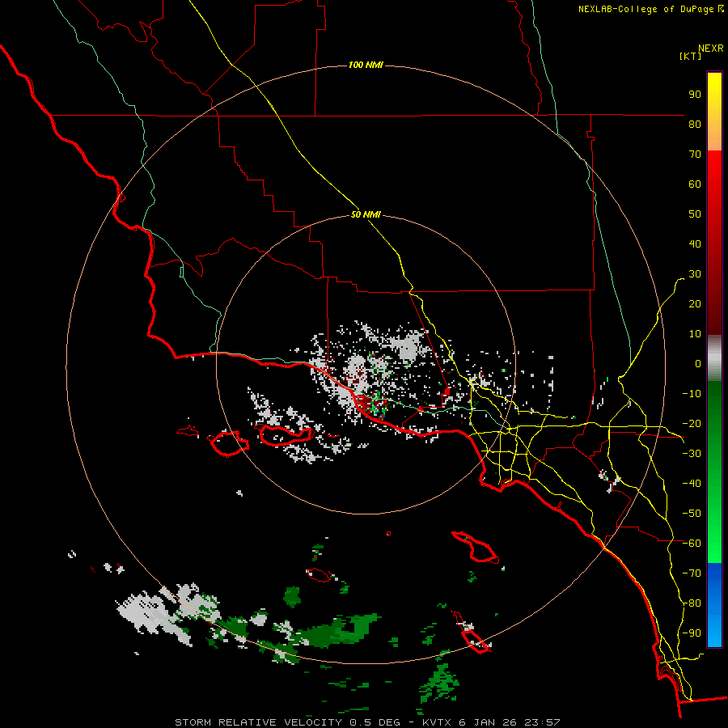Click the 100 NMI range ring label
The width and height of the screenshot is (728, 728).
pyautogui.click(x=366, y=65)
